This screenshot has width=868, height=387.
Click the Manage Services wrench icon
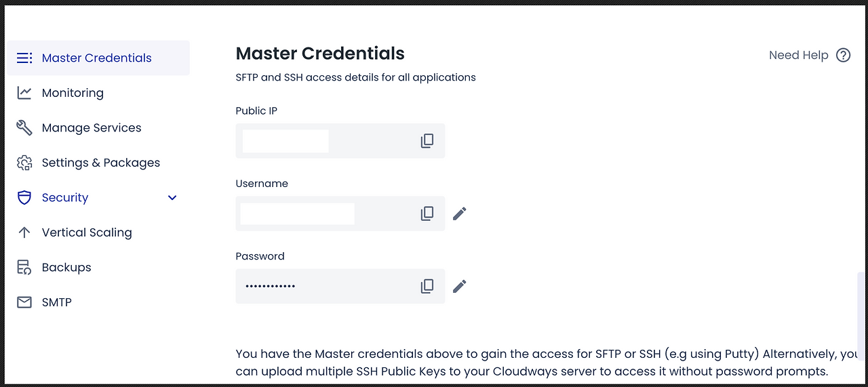(x=24, y=128)
